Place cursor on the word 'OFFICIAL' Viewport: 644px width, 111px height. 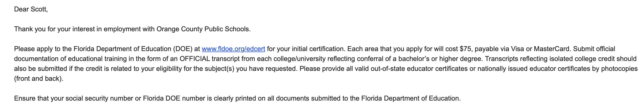click(x=195, y=59)
